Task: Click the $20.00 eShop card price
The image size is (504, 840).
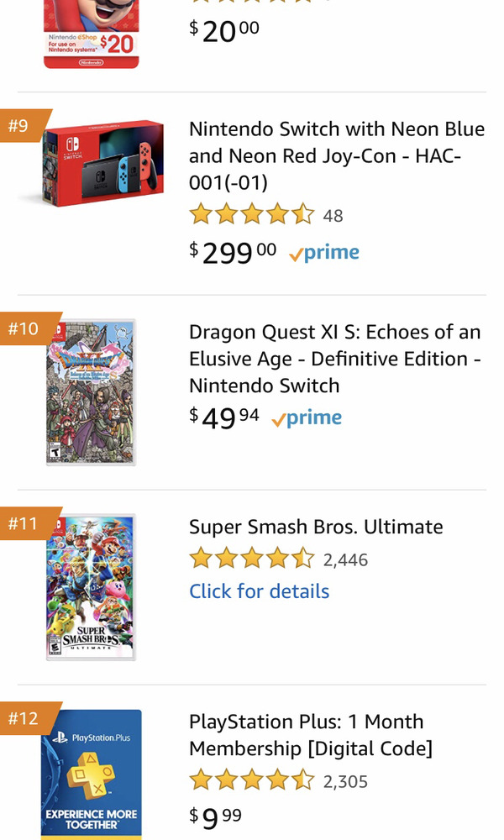Action: (x=224, y=31)
